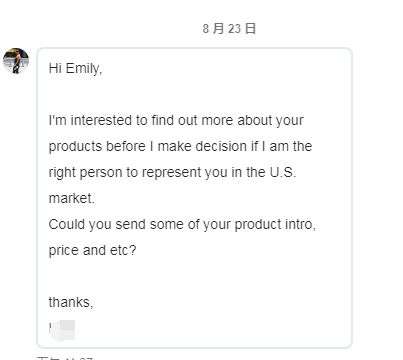Click the 8月23日 date label
The image size is (403, 360).
pyautogui.click(x=229, y=28)
